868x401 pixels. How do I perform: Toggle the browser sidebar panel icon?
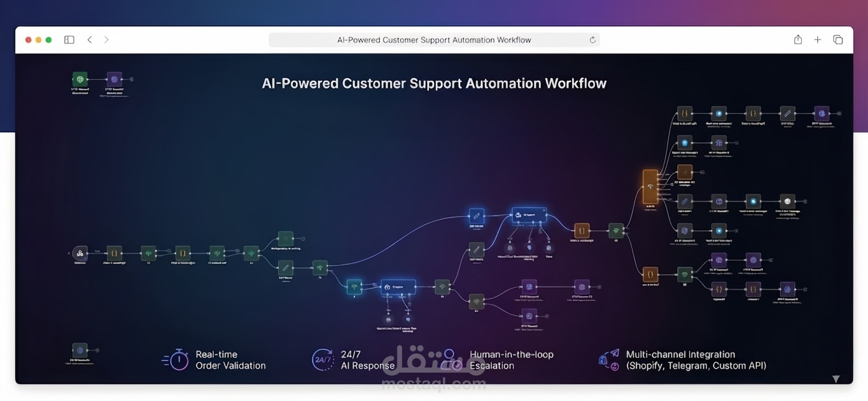point(69,40)
